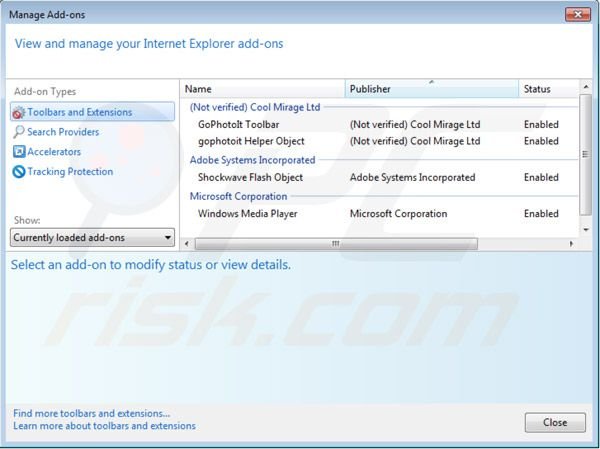Select the Windows Media Player add-on
This screenshot has width=600, height=449.
[248, 214]
